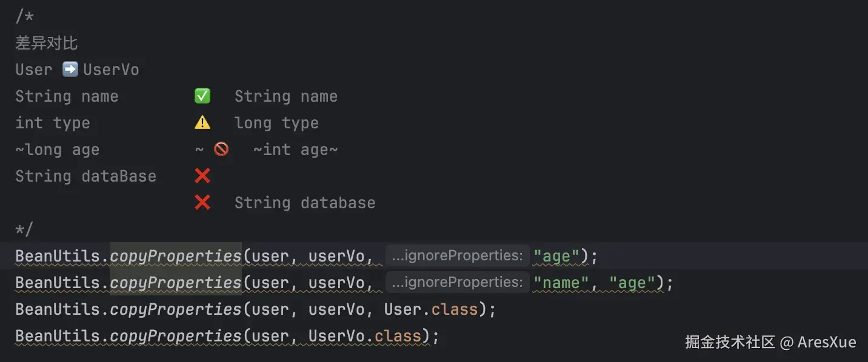Click the UserVo.class argument
Screen dimensions: 868x362
point(365,336)
